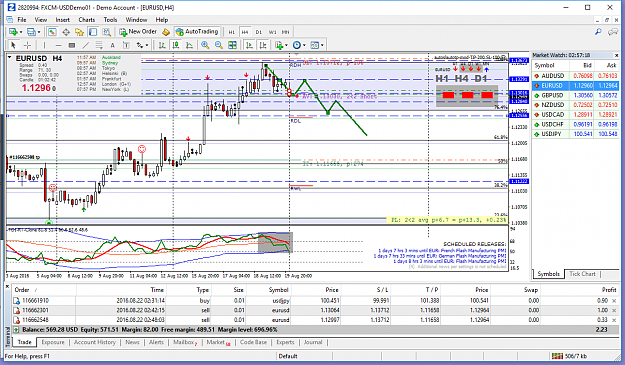
Task: Expand the templates dropdown arrow
Action: pos(322,45)
